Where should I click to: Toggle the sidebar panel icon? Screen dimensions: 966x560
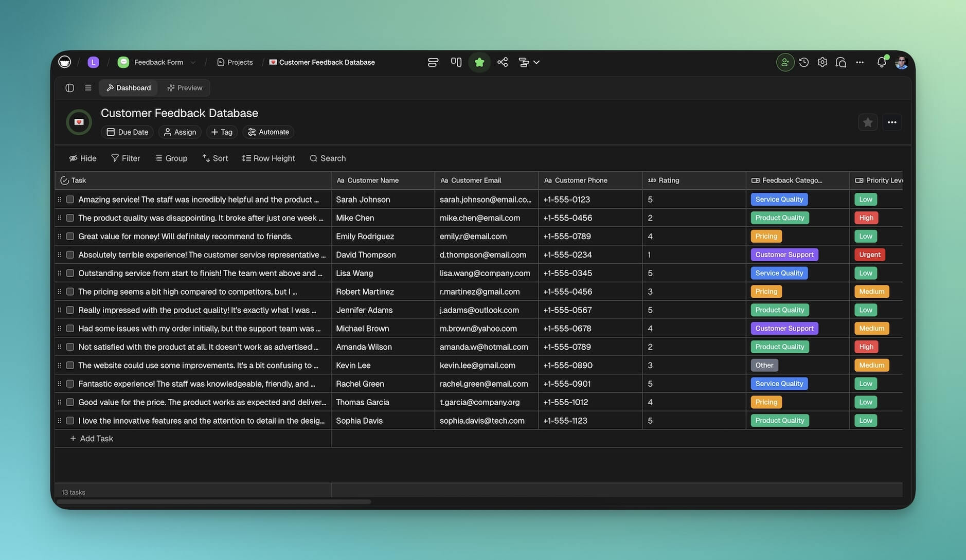click(x=69, y=88)
